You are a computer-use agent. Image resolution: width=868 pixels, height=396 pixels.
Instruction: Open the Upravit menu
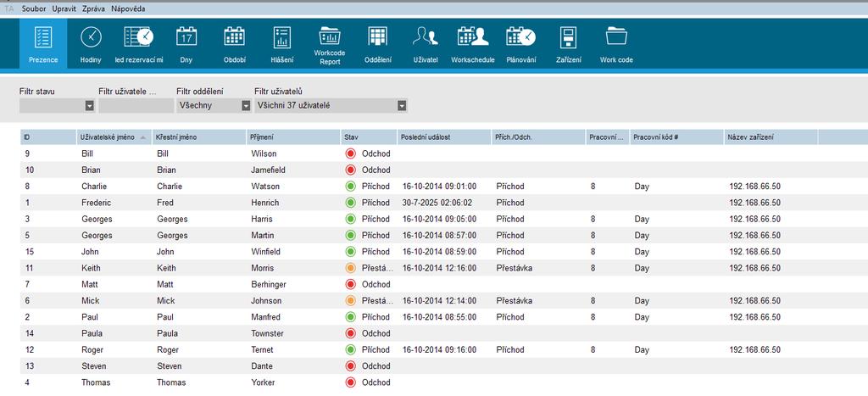coord(64,8)
